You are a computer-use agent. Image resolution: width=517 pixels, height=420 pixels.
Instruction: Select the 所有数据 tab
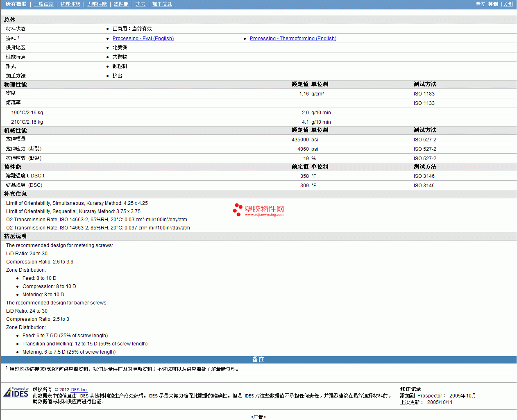[16, 4]
